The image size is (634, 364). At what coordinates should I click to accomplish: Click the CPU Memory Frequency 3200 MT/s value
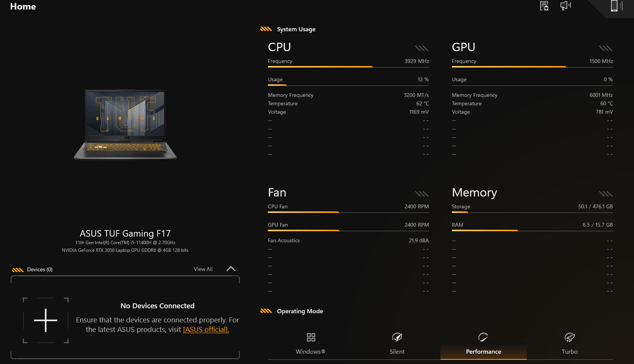416,95
